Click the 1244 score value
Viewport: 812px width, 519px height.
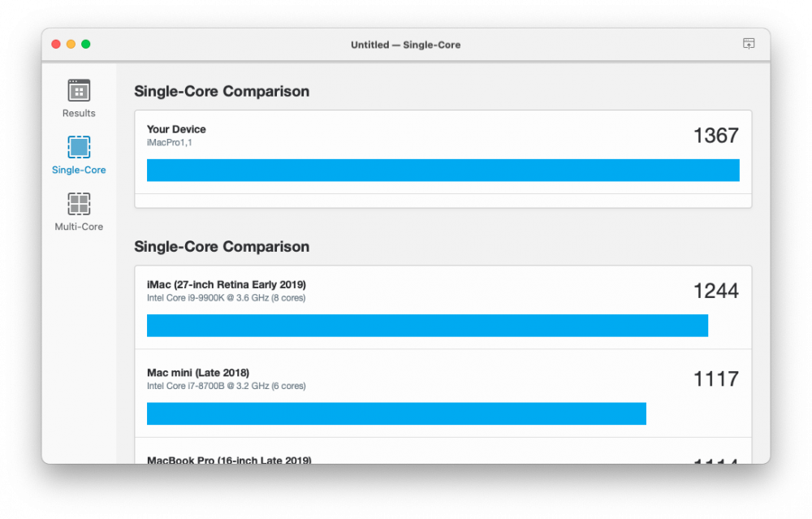[x=715, y=291]
